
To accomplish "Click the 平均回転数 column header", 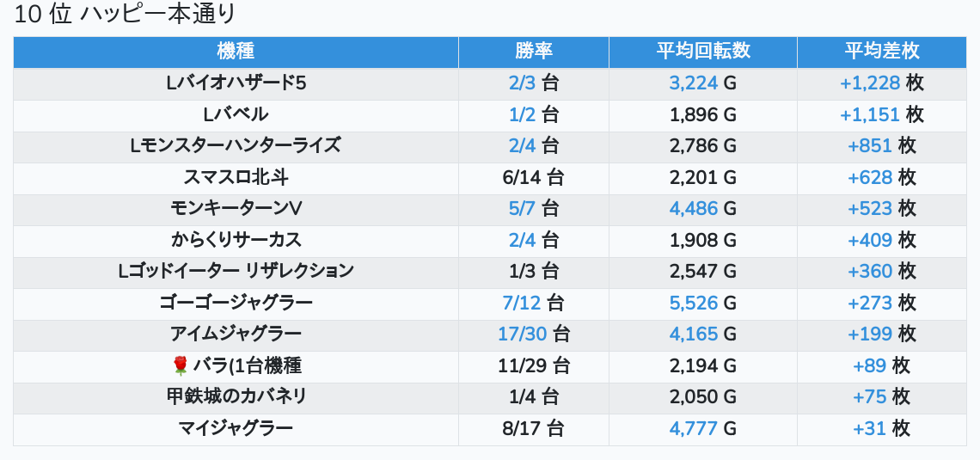I will [x=702, y=51].
